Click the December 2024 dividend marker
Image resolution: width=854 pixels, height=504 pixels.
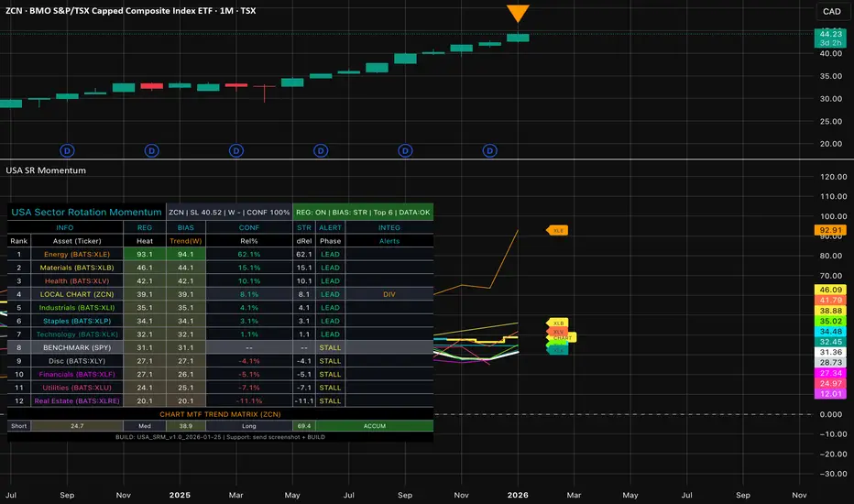pyautogui.click(x=151, y=151)
